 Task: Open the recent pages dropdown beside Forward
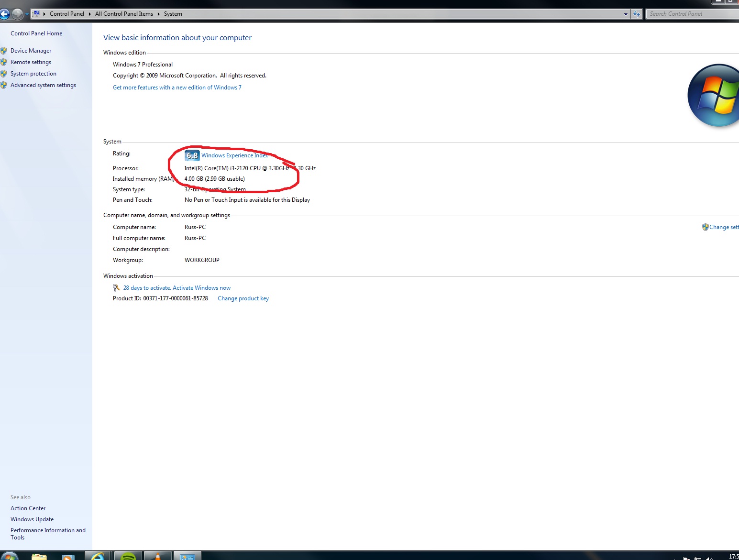pyautogui.click(x=27, y=14)
